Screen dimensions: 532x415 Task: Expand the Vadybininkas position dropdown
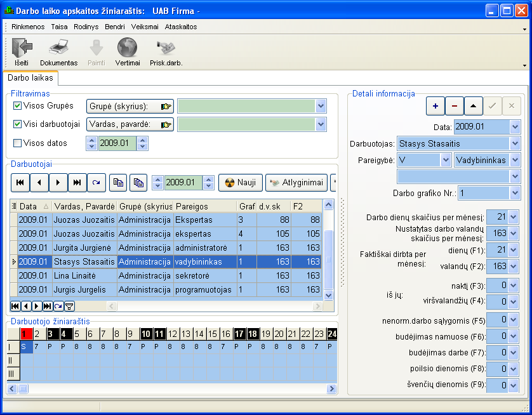pyautogui.click(x=515, y=160)
